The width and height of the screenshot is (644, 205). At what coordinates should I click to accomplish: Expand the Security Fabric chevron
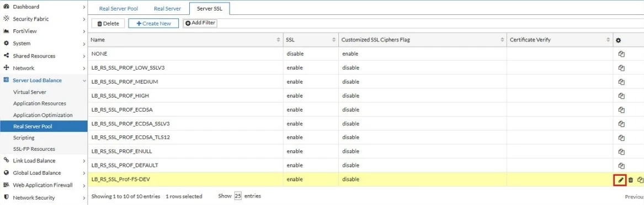point(84,19)
